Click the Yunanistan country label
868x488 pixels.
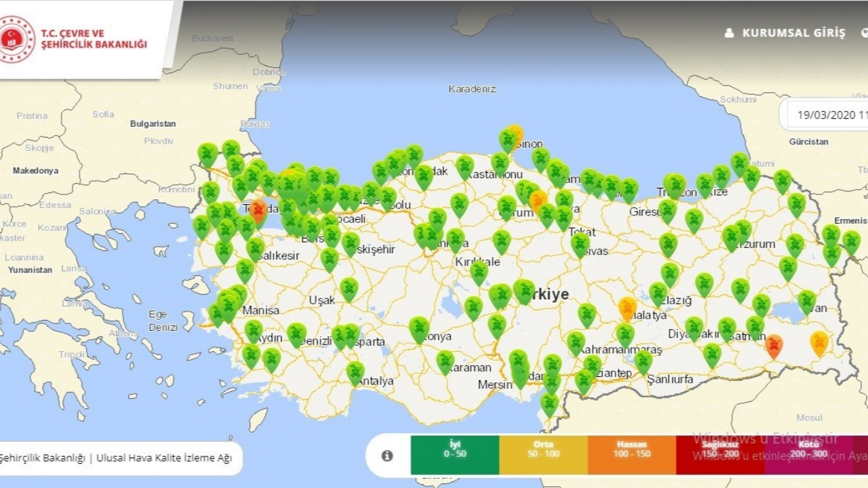pyautogui.click(x=30, y=270)
